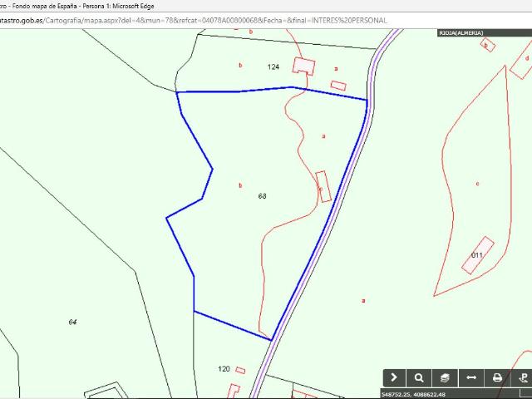This screenshot has width=532, height=399.
Task: Click subparcel label a inside parcel 68
Action: (x=323, y=136)
